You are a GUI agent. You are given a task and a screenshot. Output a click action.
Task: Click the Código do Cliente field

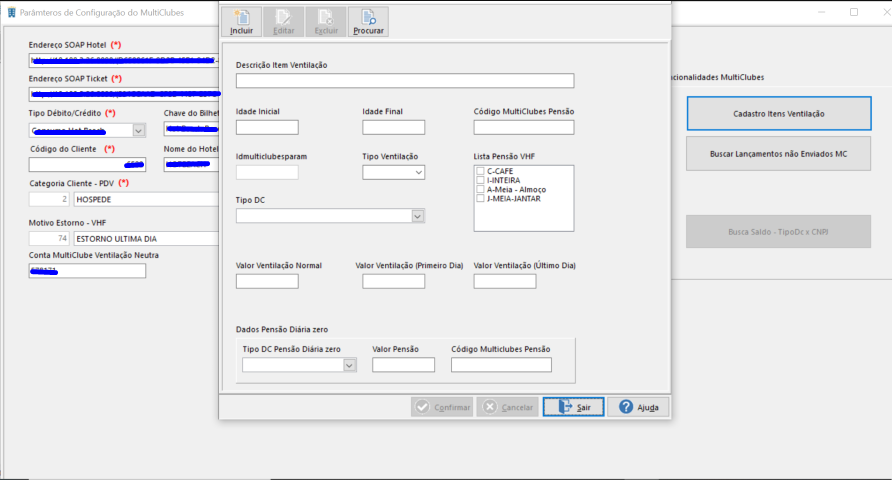(x=88, y=164)
